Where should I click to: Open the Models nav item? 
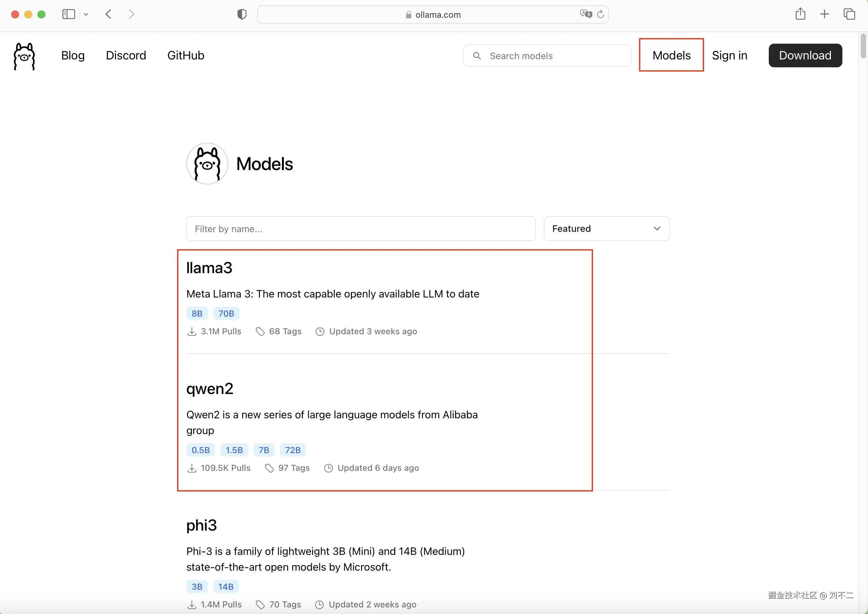(671, 55)
